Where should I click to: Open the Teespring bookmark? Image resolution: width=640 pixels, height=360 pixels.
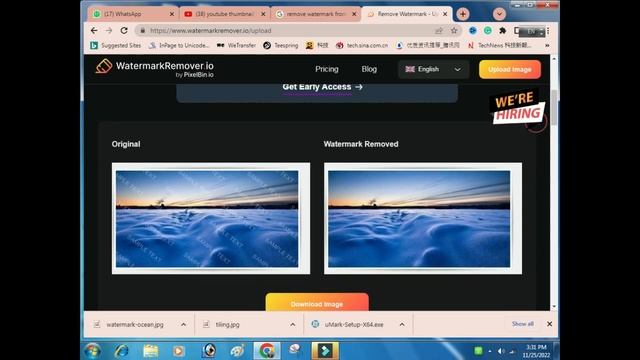281,45
